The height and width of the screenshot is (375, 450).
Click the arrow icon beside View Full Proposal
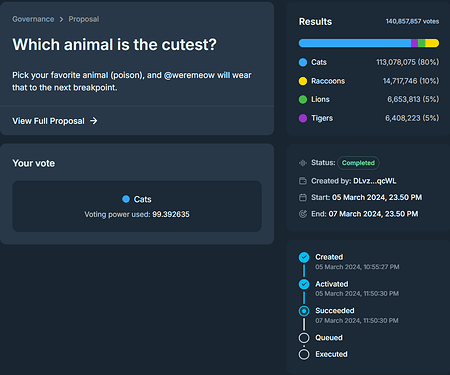(x=94, y=121)
